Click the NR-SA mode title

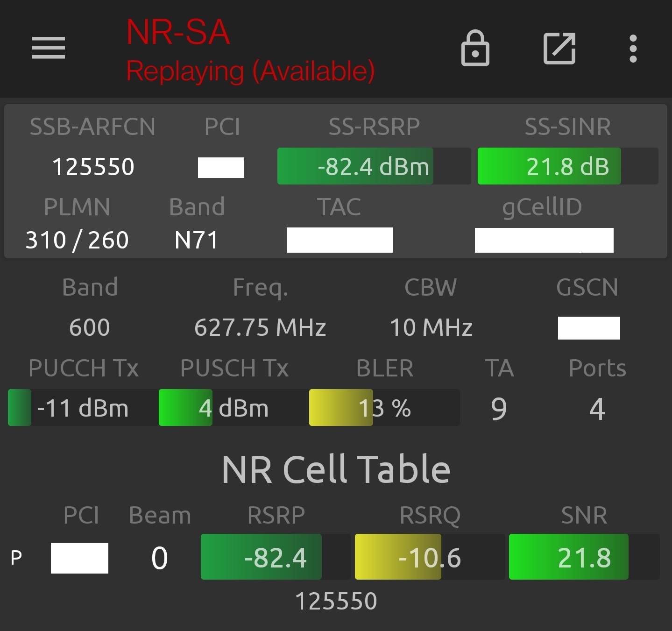pos(177,31)
